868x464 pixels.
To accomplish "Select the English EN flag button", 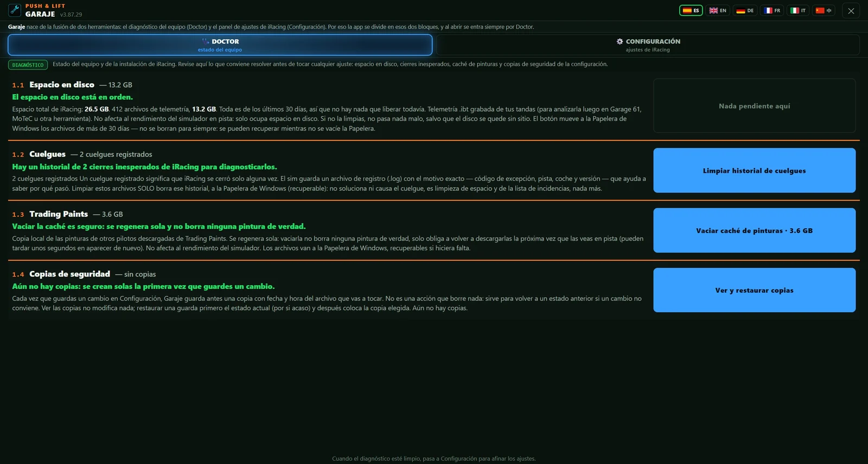I will 718,10.
